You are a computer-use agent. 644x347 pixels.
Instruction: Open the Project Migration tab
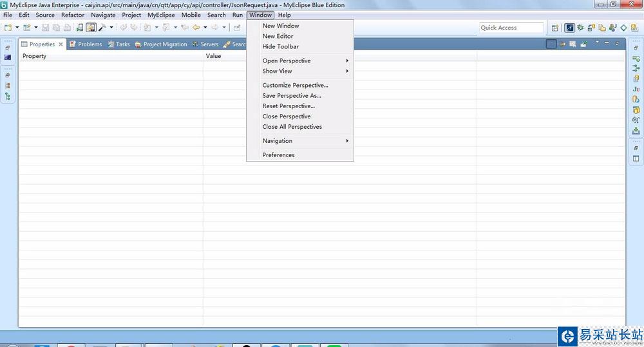[x=161, y=44]
